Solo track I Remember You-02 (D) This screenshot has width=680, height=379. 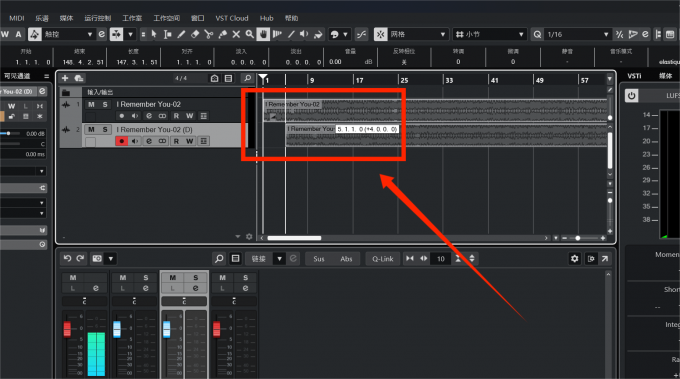[x=105, y=130]
